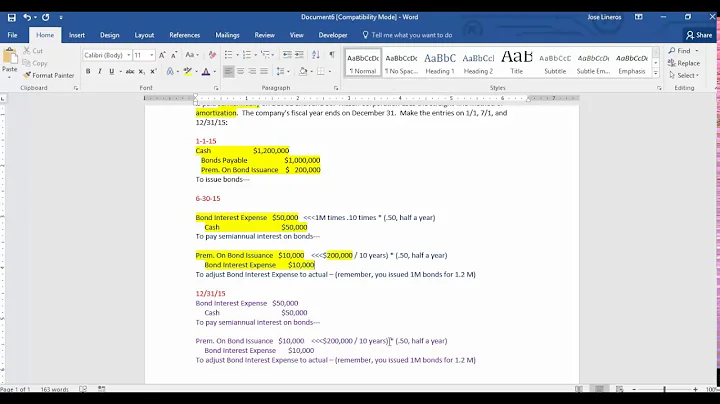Apply the red font color
Viewport: 720px width, 404px height.
pyautogui.click(x=206, y=72)
